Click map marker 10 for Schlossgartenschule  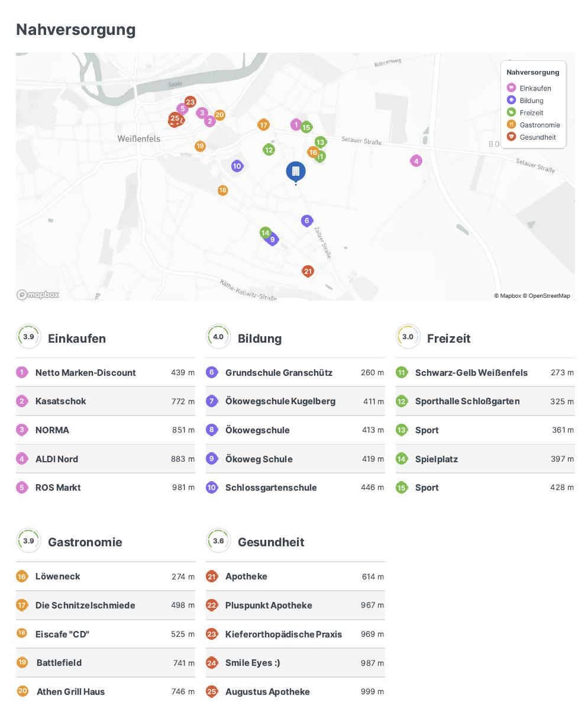pyautogui.click(x=237, y=166)
